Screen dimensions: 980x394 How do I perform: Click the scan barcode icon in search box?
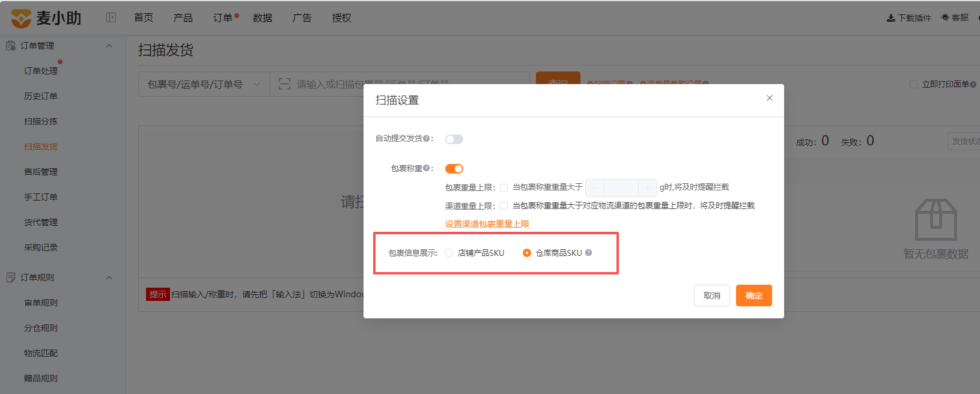[x=284, y=84]
